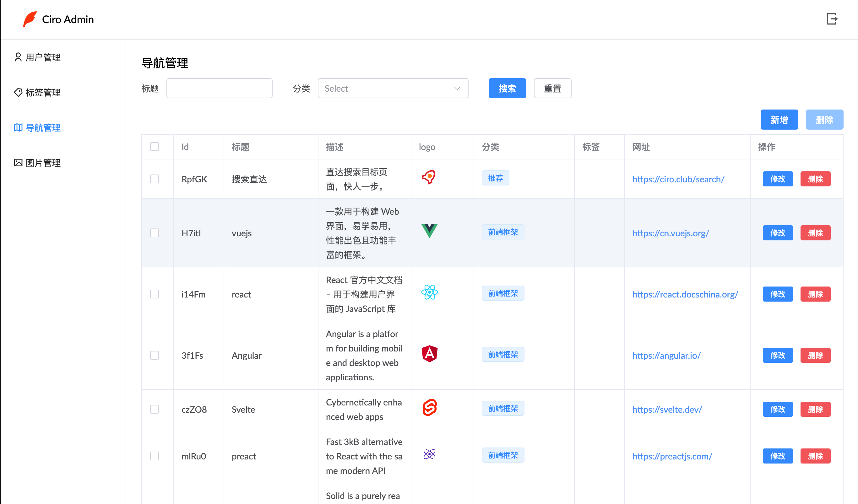Click 修改 in the preact row

pos(778,456)
